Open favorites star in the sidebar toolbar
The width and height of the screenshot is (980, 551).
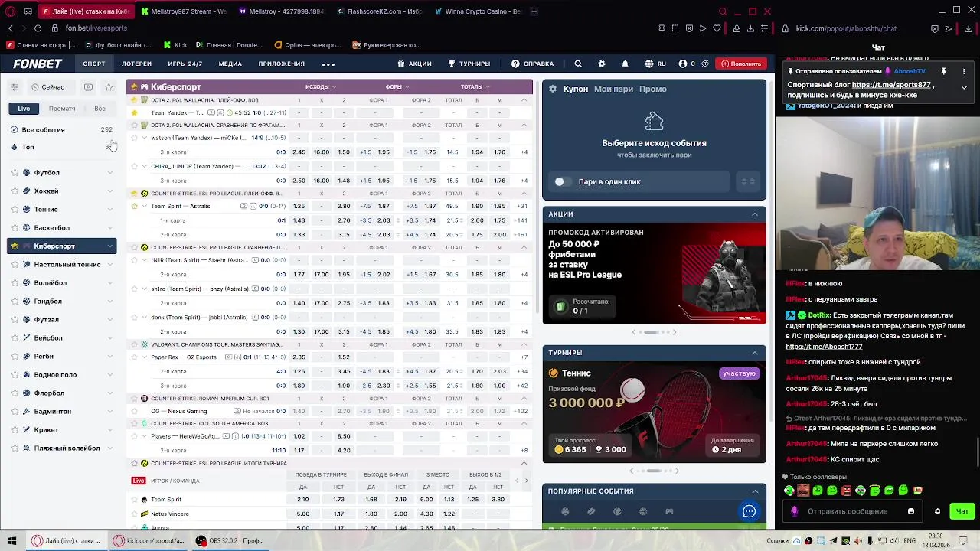click(109, 87)
